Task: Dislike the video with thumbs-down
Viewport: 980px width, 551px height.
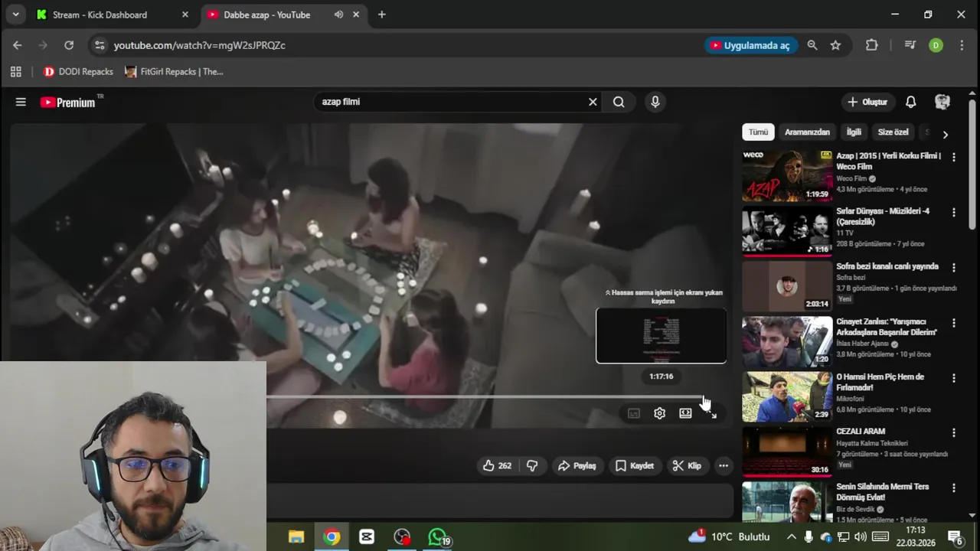Action: click(x=532, y=465)
